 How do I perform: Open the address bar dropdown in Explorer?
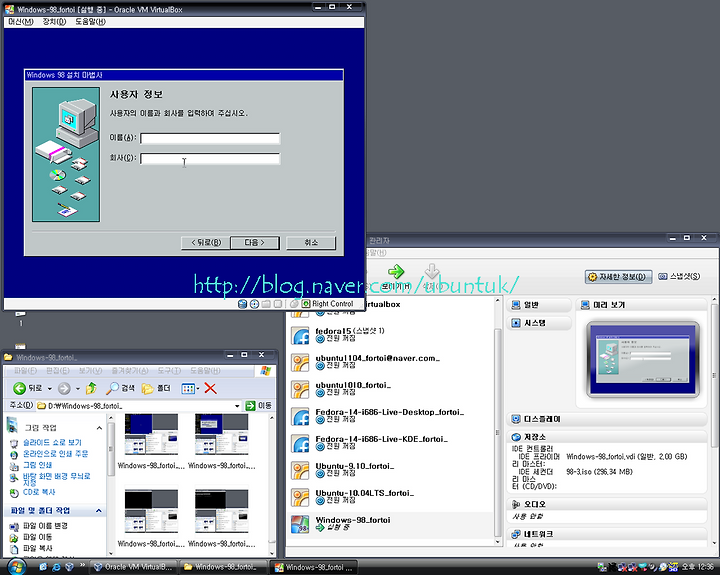click(x=237, y=406)
